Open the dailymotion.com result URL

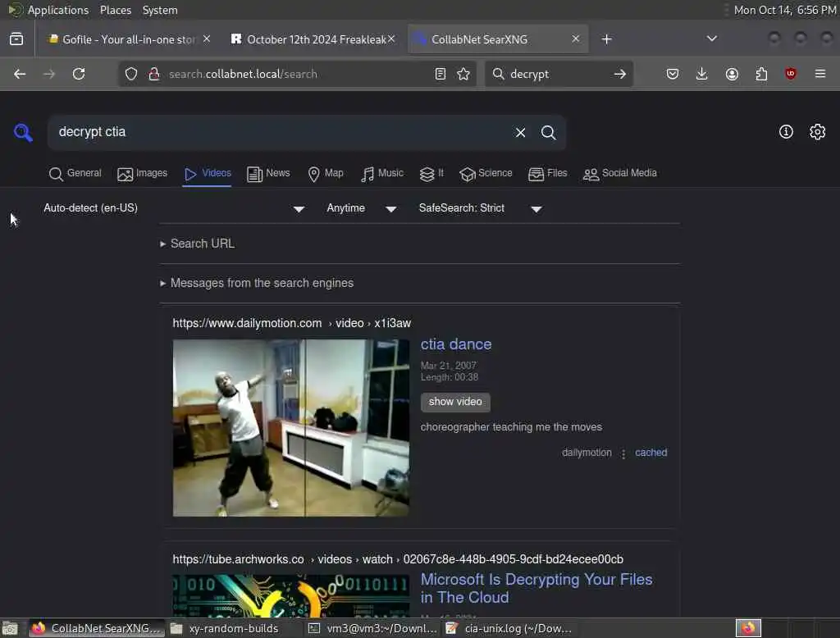(x=291, y=324)
